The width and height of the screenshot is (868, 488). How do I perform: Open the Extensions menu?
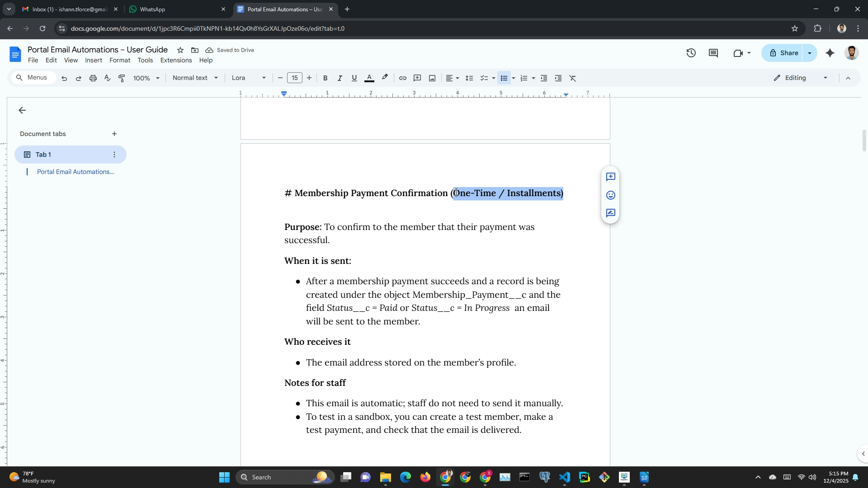176,61
